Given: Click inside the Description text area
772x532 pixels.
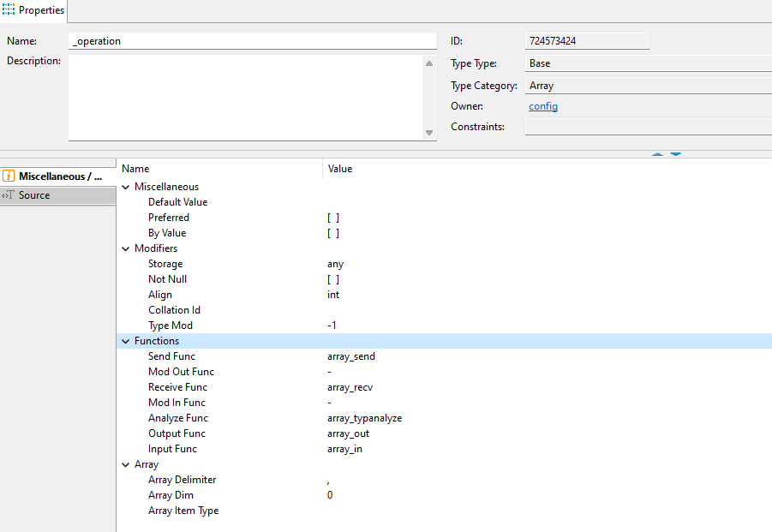Looking at the screenshot, I should 245,97.
